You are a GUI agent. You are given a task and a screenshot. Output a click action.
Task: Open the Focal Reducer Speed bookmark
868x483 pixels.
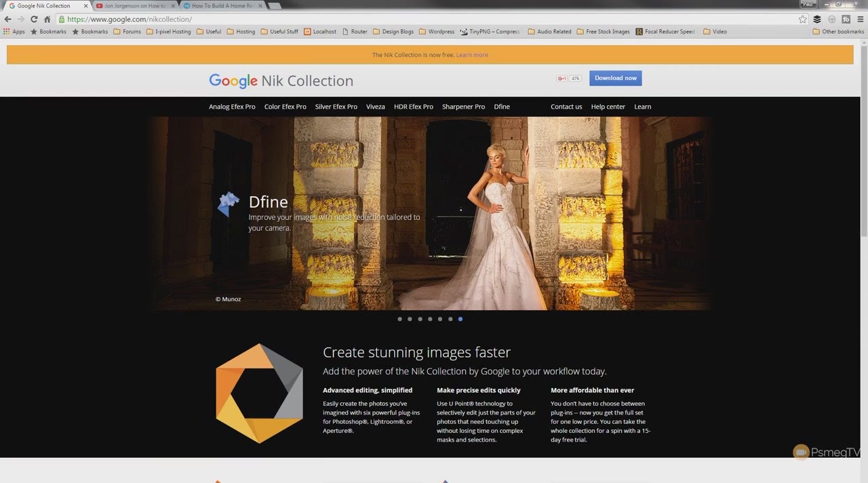tap(665, 31)
